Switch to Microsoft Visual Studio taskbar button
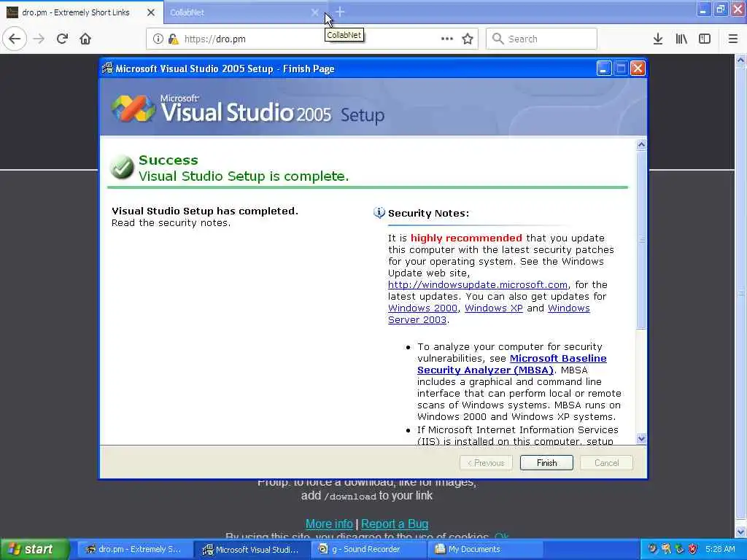The width and height of the screenshot is (747, 560). click(x=252, y=549)
